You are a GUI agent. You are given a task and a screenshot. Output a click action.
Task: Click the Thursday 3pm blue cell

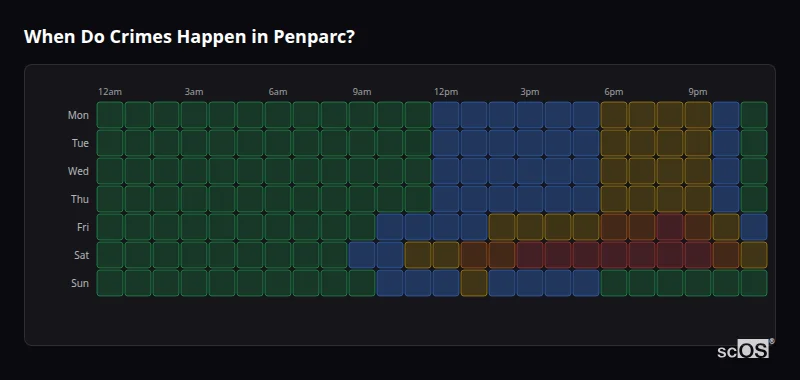(x=530, y=199)
